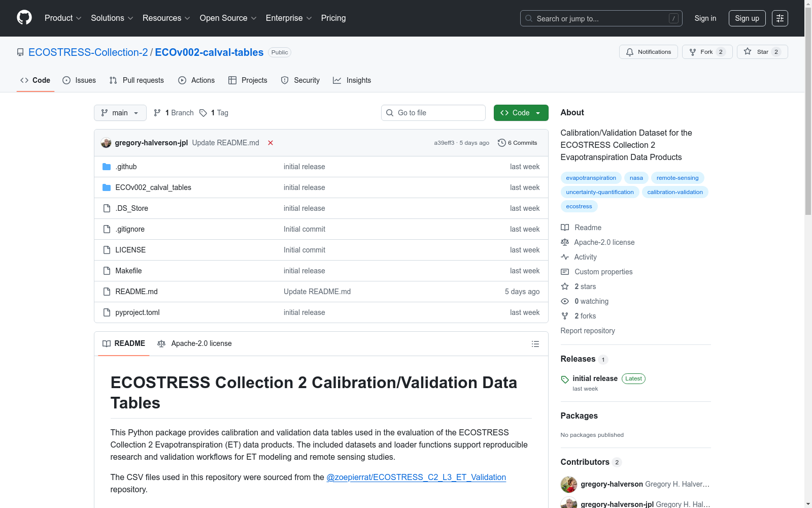Screen dimensions: 812x508
Task: Open the main branch selector dropdown
Action: point(120,113)
